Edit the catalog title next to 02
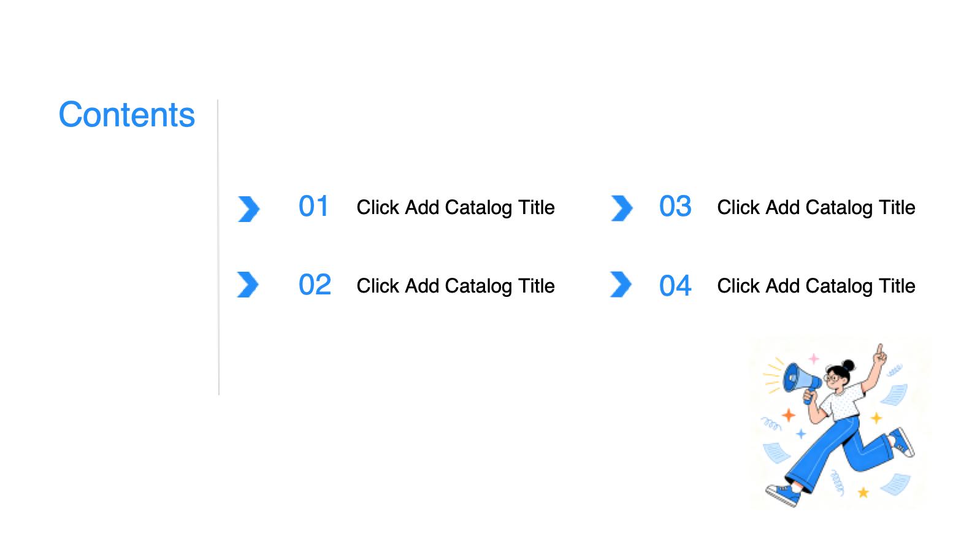This screenshot has height=552, width=980. (456, 286)
